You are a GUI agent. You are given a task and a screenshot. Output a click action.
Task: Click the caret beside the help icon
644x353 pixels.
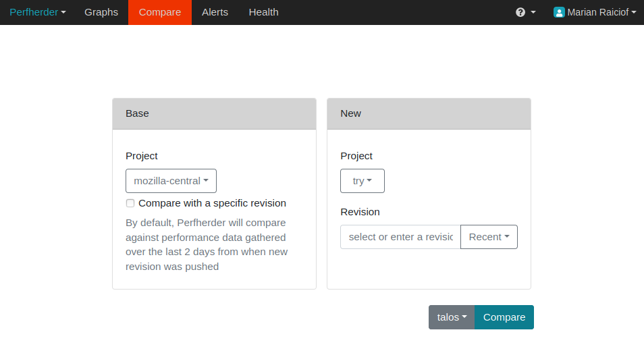[x=533, y=12]
